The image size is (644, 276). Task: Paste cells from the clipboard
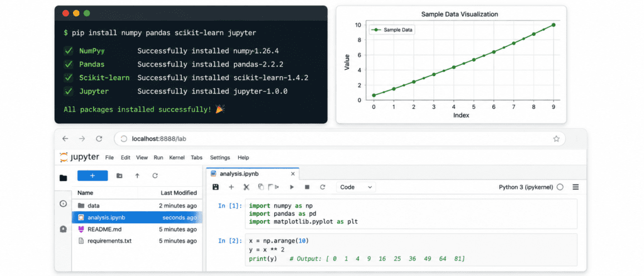273,187
